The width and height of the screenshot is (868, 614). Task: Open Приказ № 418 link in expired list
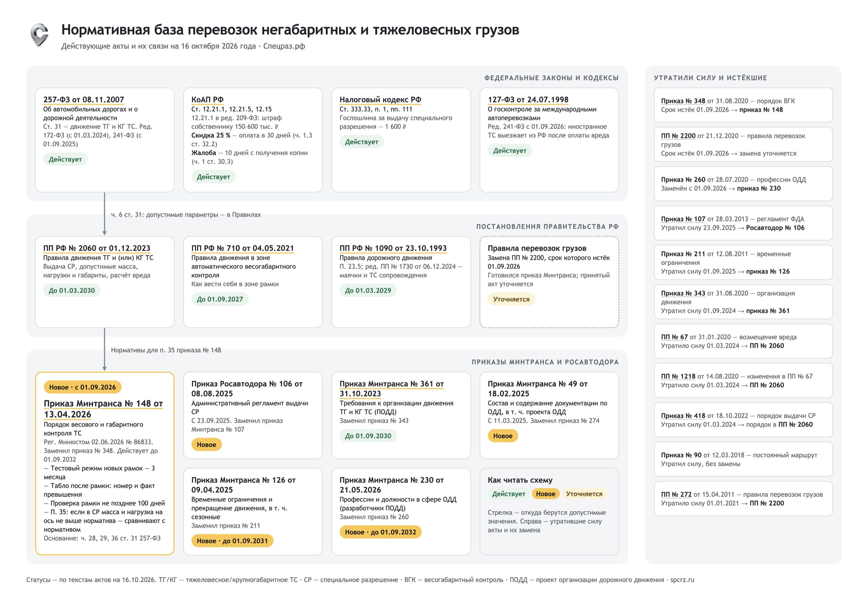[x=683, y=415]
